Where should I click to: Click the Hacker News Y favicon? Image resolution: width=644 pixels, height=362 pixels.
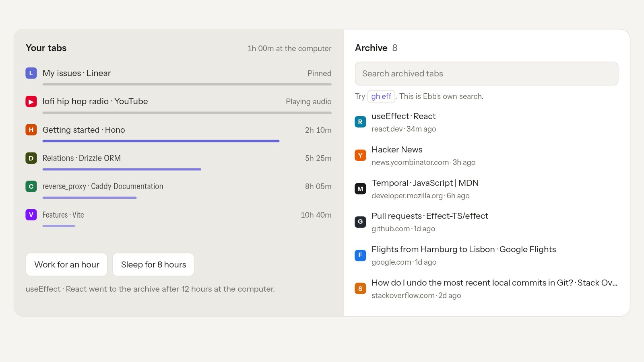tap(360, 155)
